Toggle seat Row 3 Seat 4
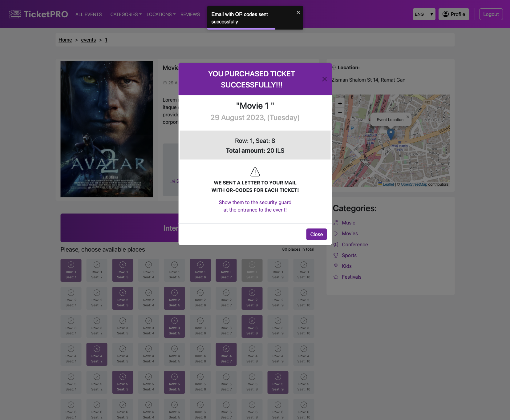 (x=148, y=326)
